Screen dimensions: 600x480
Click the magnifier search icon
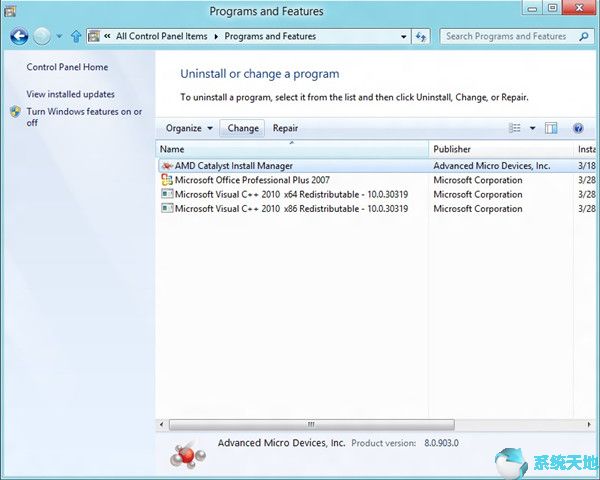coord(584,36)
